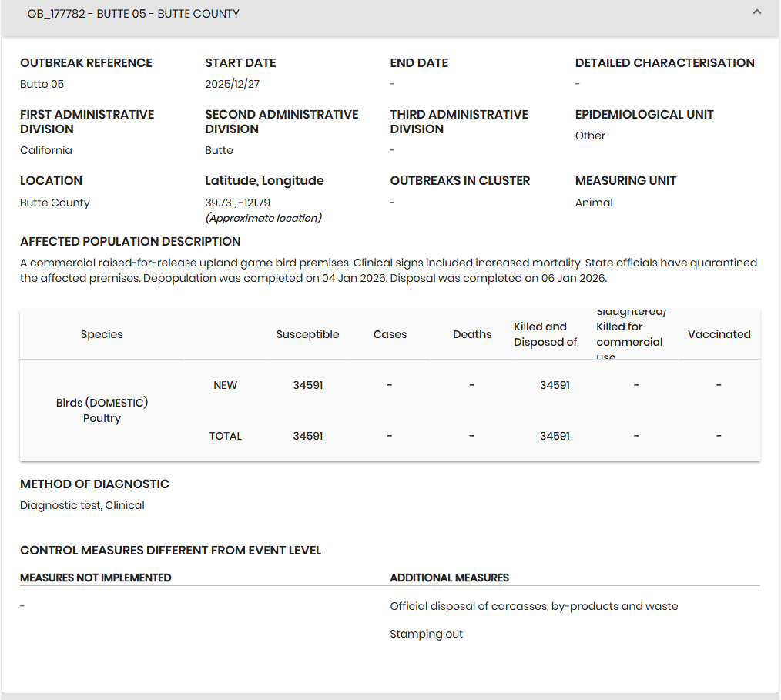The height and width of the screenshot is (700, 781).
Task: Select the NEW row label
Action: (x=225, y=385)
